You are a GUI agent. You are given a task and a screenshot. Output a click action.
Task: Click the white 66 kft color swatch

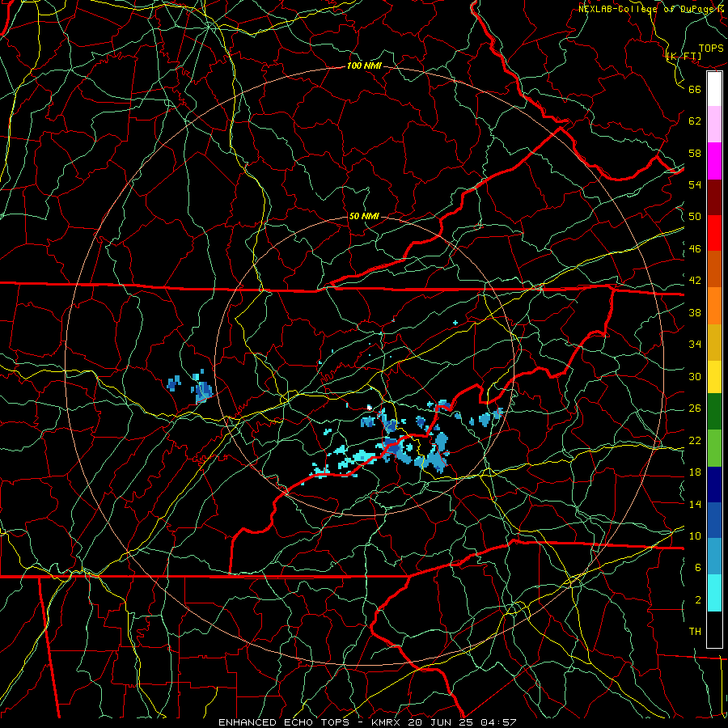click(x=714, y=89)
